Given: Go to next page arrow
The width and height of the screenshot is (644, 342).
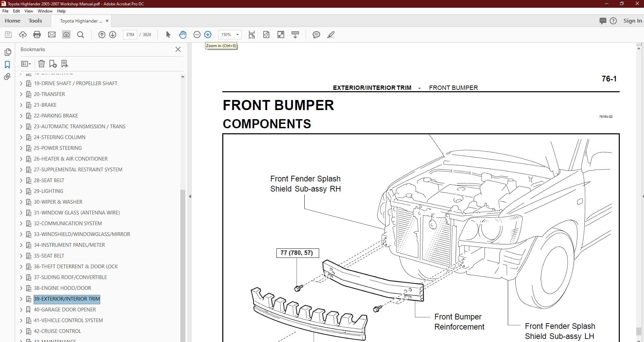Looking at the screenshot, I should [x=113, y=35].
